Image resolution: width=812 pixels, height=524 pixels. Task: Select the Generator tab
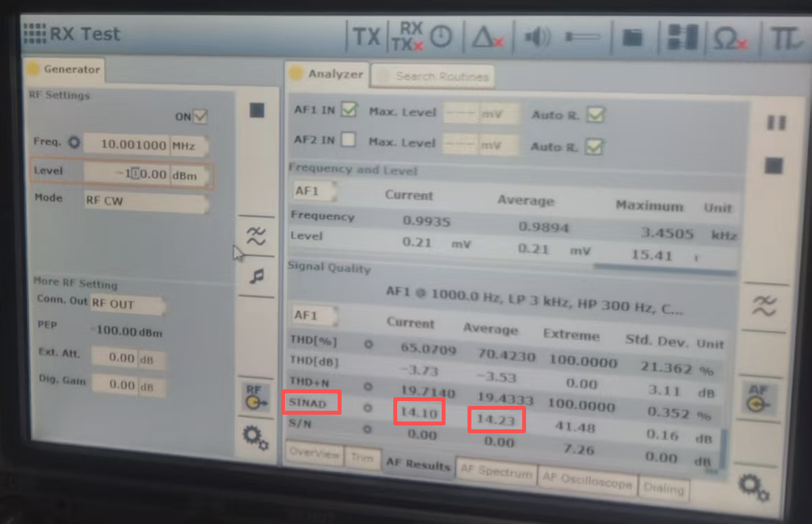(64, 69)
